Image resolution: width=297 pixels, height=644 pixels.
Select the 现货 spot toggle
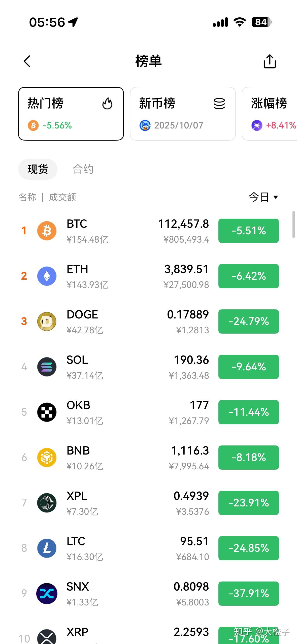38,169
